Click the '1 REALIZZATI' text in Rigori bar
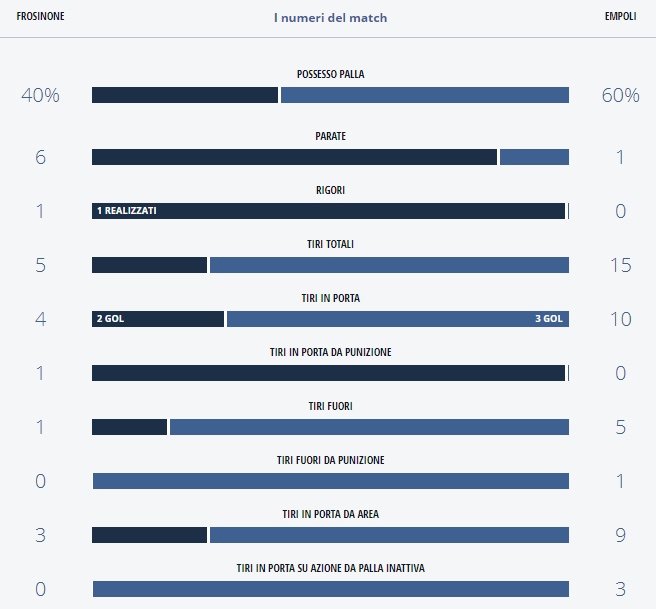 127,211
